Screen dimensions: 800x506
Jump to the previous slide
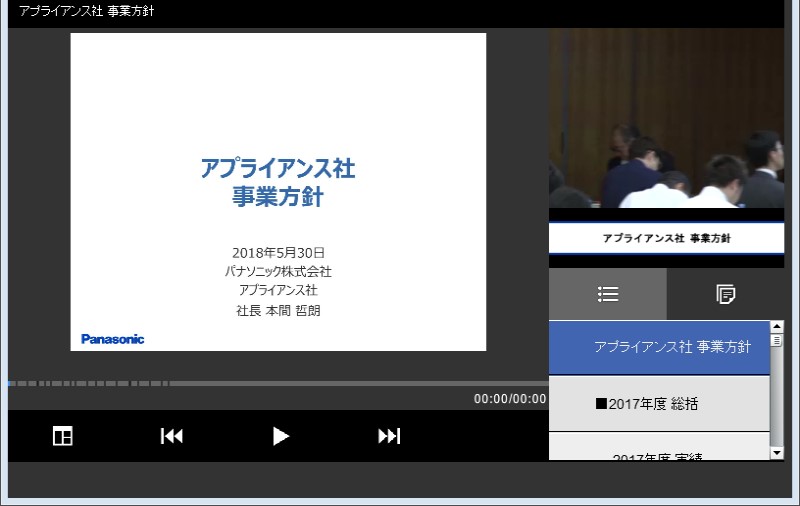[171, 436]
